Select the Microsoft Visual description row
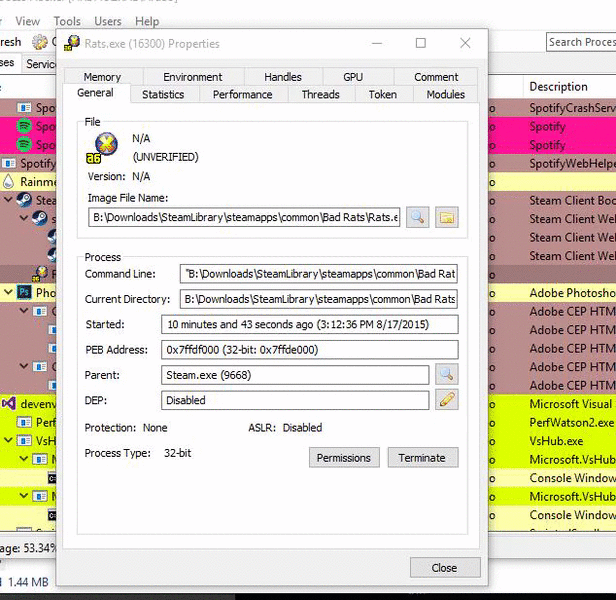Viewport: 616px width, 600px height. tap(572, 404)
